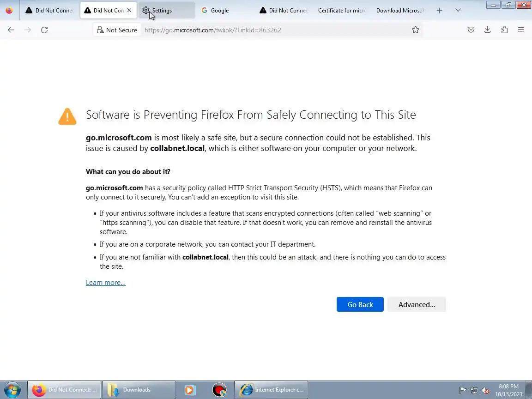Open the Windows Start menu
Viewport: 532px width, 399px height.
pyautogui.click(x=12, y=390)
